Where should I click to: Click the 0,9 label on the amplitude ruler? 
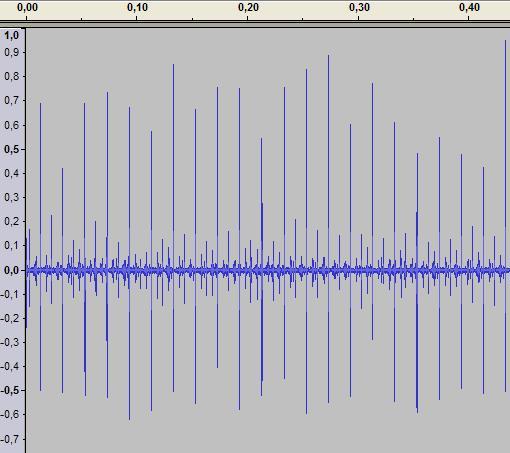(12, 53)
